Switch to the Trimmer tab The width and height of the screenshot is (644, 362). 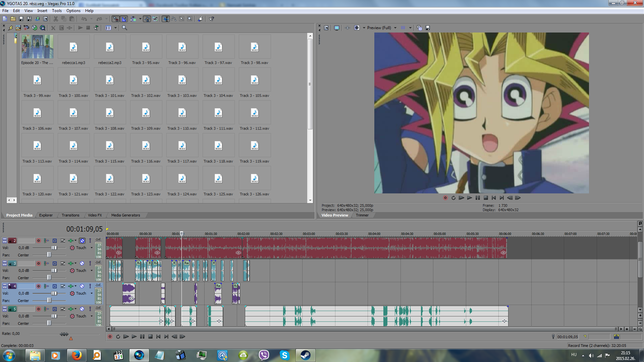click(x=362, y=215)
